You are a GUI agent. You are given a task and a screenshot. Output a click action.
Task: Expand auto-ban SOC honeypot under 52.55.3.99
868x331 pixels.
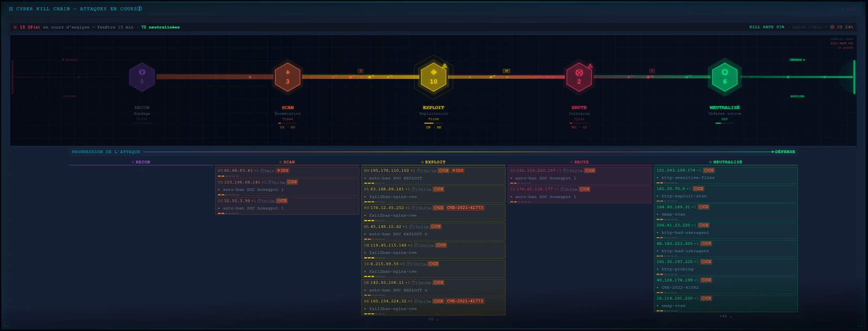pyautogui.click(x=251, y=208)
